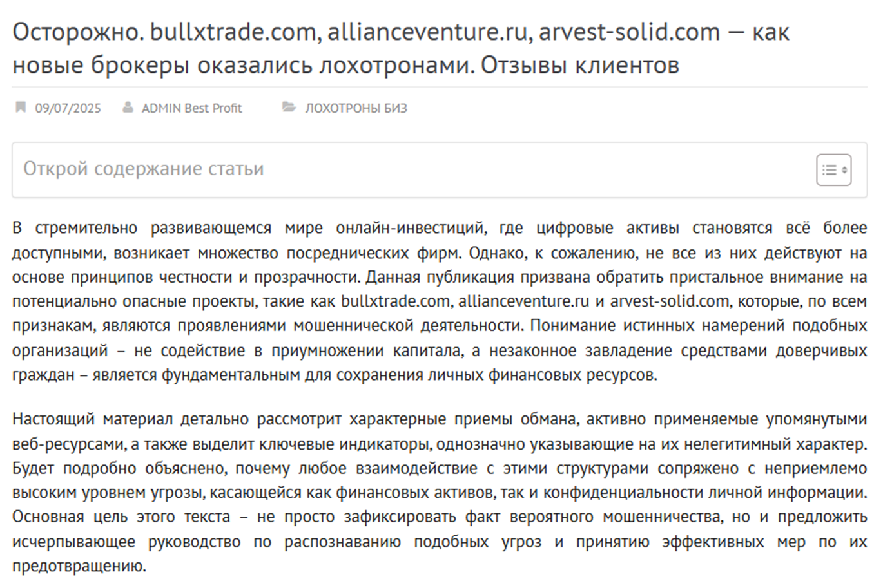Click the bookmark icon beside the date
The image size is (883, 588).
[x=21, y=107]
